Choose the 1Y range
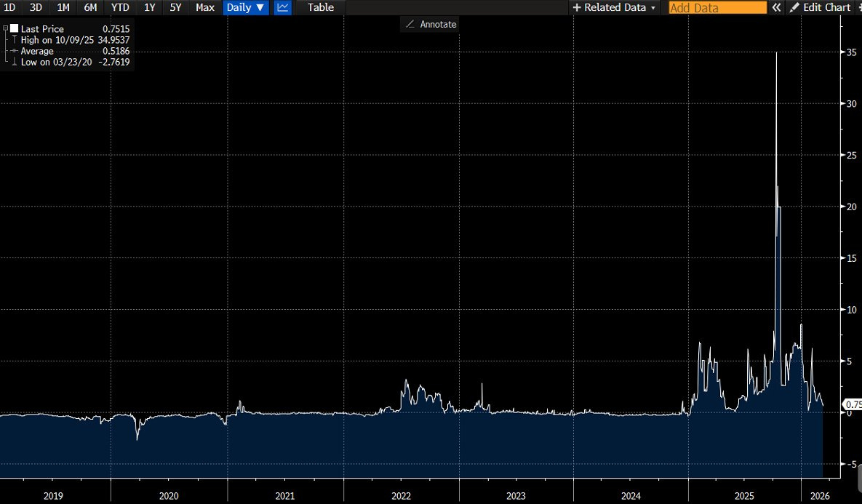 (150, 7)
